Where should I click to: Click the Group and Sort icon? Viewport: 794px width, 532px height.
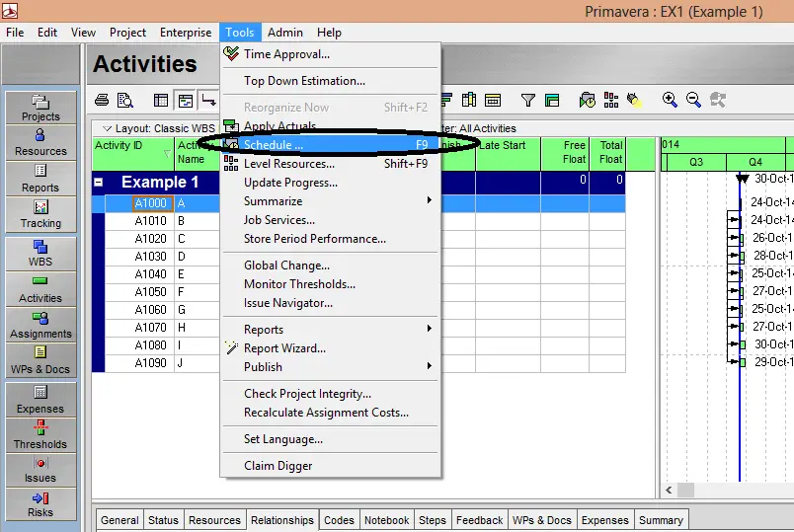[x=552, y=101]
